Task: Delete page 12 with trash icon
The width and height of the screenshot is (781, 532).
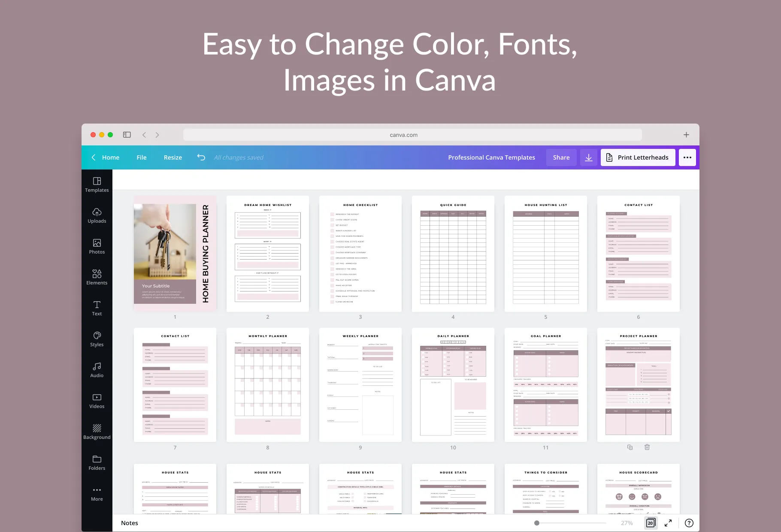Action: tap(647, 447)
